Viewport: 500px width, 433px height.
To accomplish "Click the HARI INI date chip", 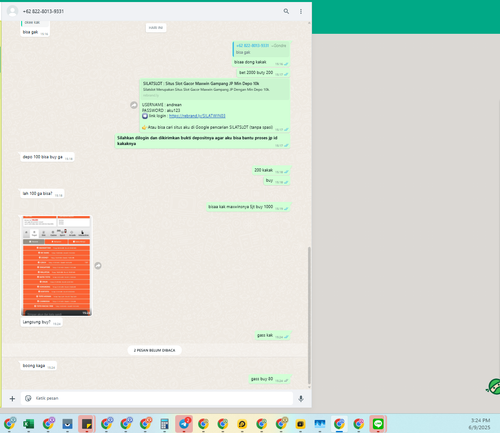I will point(156,28).
